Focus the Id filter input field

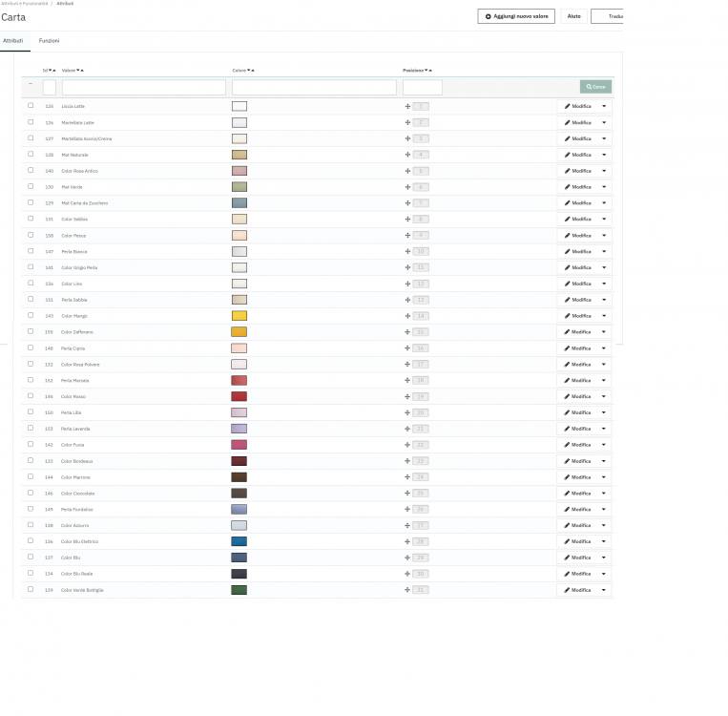pyautogui.click(x=50, y=87)
